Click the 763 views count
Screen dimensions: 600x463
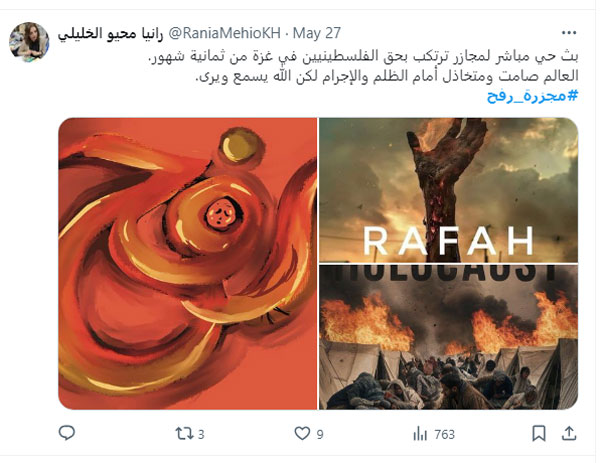[444, 435]
